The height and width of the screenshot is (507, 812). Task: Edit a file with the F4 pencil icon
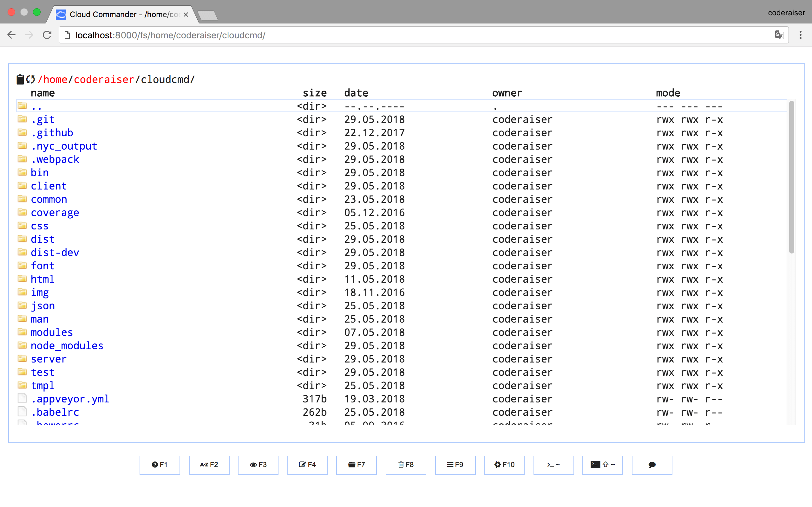[307, 465]
